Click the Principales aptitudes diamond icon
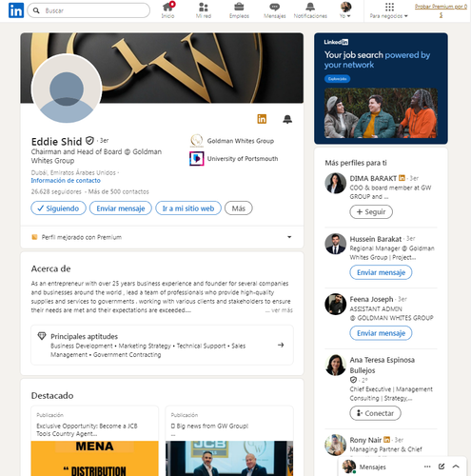471x476 pixels. (42, 336)
